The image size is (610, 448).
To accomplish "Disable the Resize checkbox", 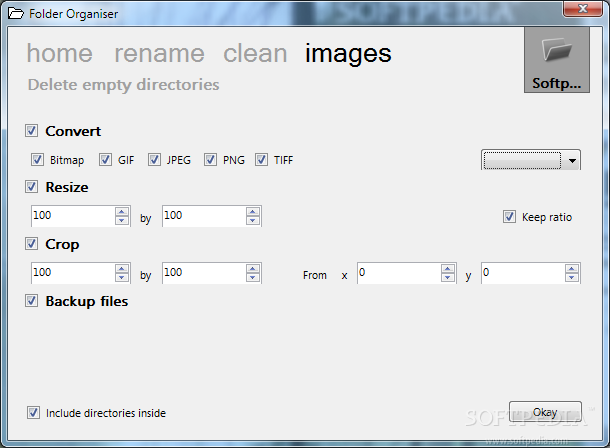I will 32,187.
